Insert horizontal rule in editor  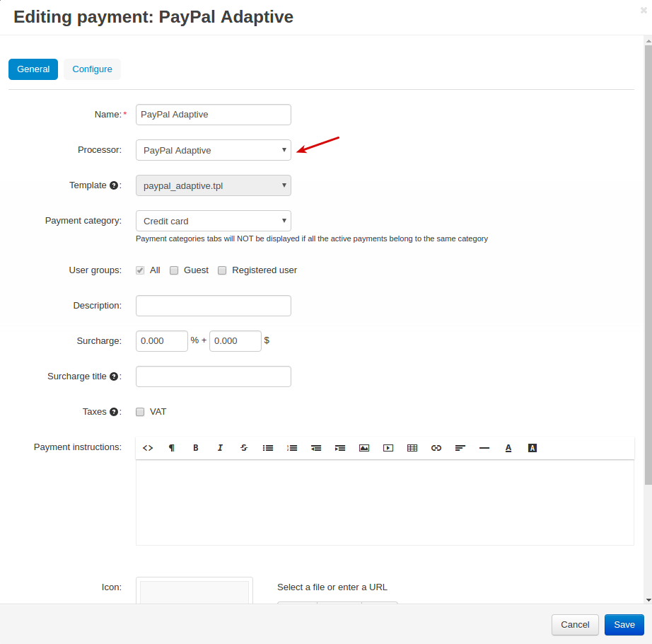(484, 448)
